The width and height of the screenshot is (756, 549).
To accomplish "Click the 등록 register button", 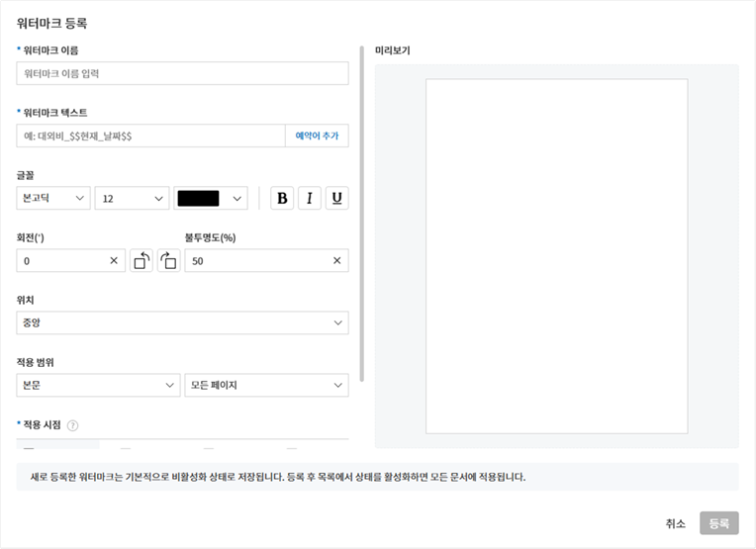I will pyautogui.click(x=718, y=524).
